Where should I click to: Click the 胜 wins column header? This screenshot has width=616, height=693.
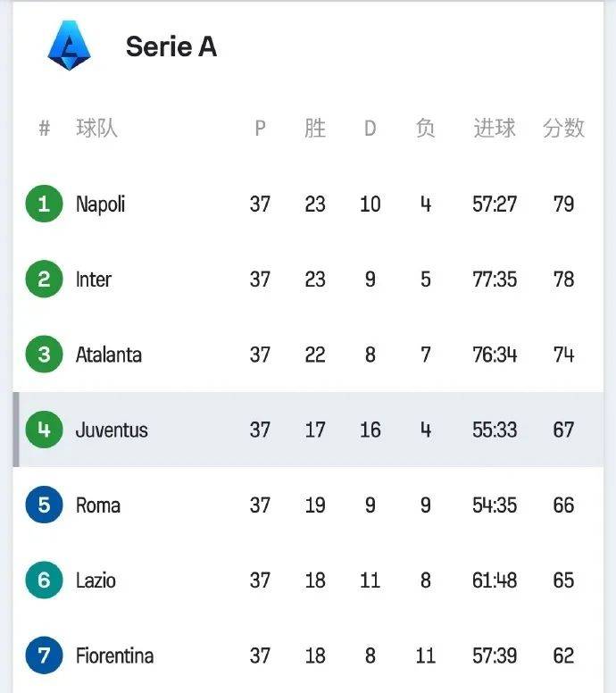(x=315, y=129)
